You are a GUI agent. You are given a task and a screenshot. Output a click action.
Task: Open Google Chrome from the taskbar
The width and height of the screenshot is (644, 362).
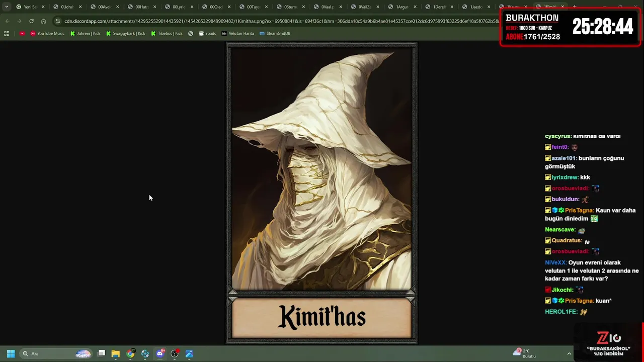[130, 353]
